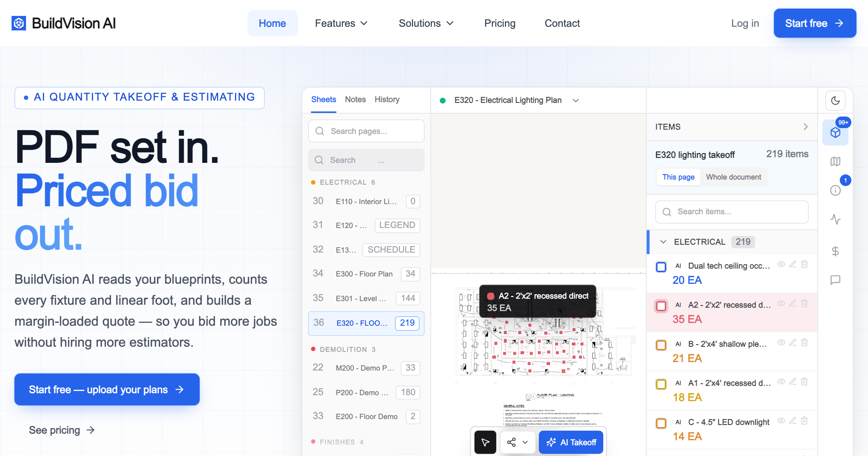Open the items cube icon with 99+ badge
The width and height of the screenshot is (868, 456).
(x=835, y=132)
